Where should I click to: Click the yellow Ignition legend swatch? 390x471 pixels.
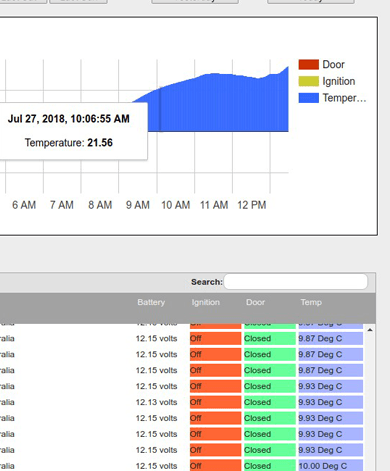(x=308, y=81)
